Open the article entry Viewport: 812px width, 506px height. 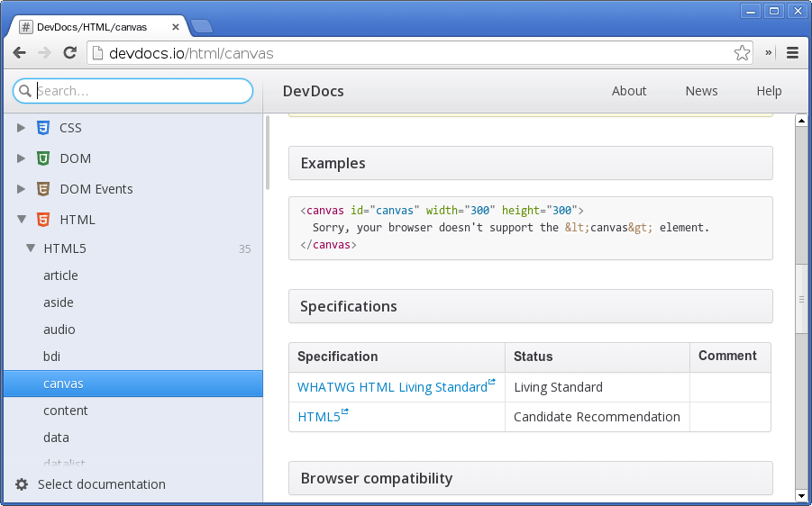[133, 276]
